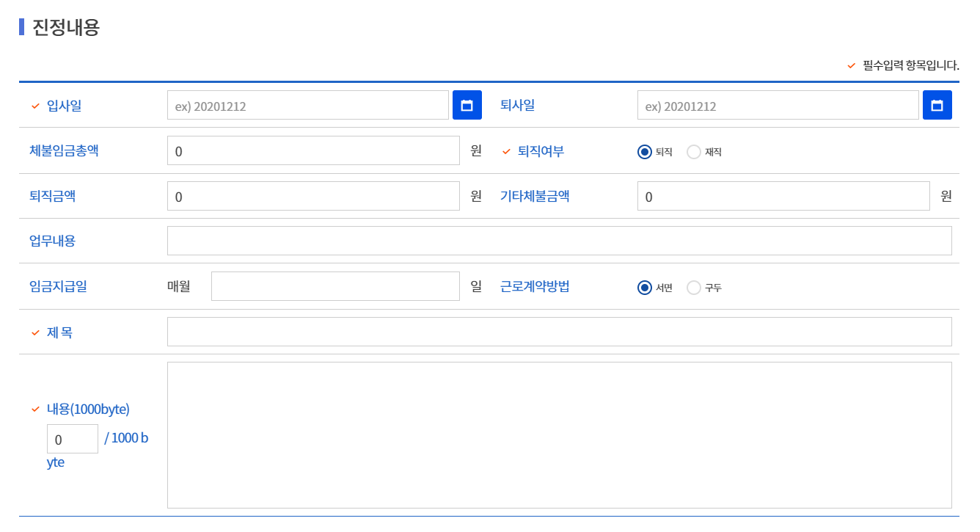
Task: Focus the 입사일 date input field
Action: [308, 105]
